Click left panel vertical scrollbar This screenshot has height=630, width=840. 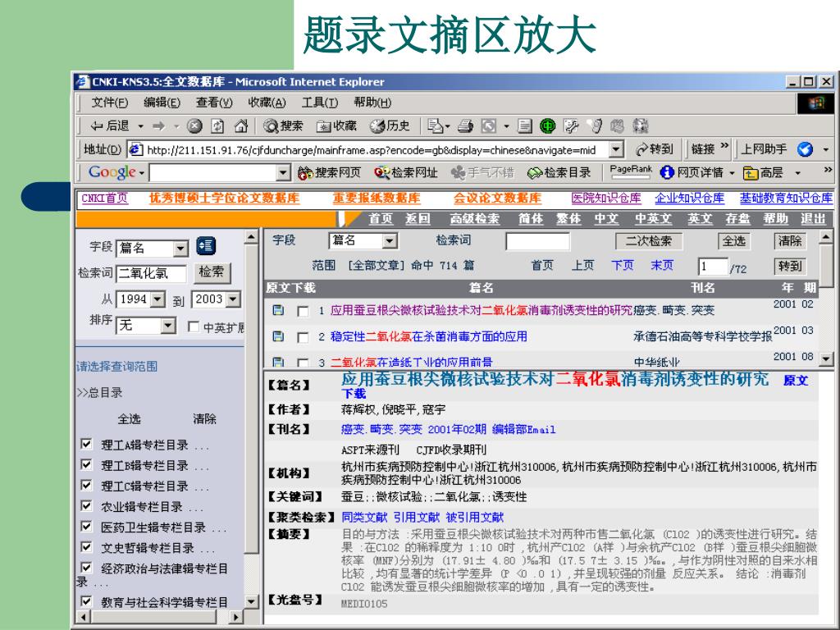click(x=251, y=418)
